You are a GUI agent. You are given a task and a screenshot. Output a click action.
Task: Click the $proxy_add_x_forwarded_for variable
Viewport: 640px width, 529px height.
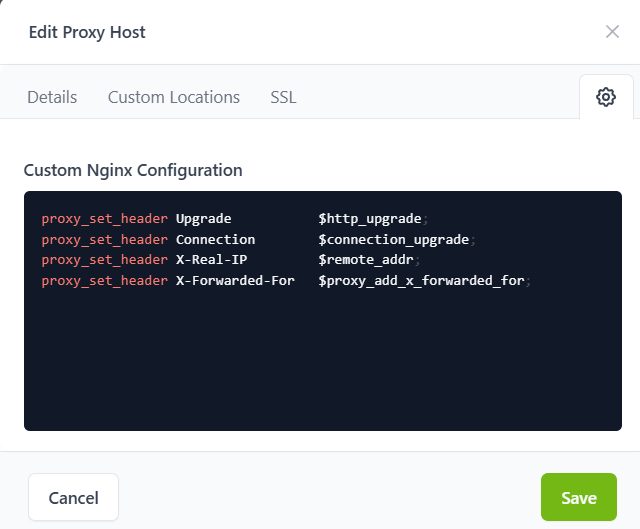[421, 281]
